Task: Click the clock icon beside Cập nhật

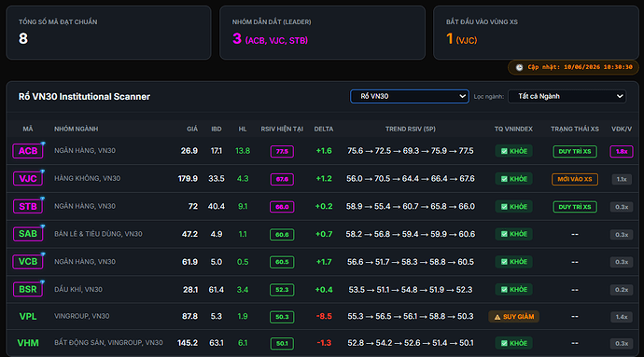Action: pyautogui.click(x=519, y=67)
